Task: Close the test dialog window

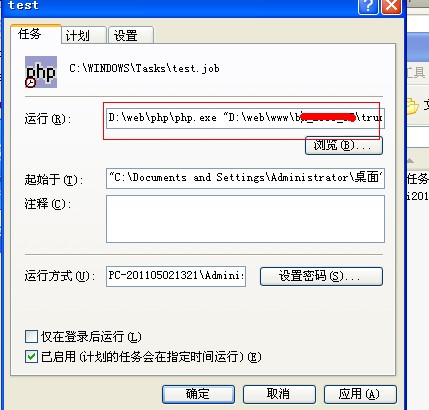Action: click(391, 7)
